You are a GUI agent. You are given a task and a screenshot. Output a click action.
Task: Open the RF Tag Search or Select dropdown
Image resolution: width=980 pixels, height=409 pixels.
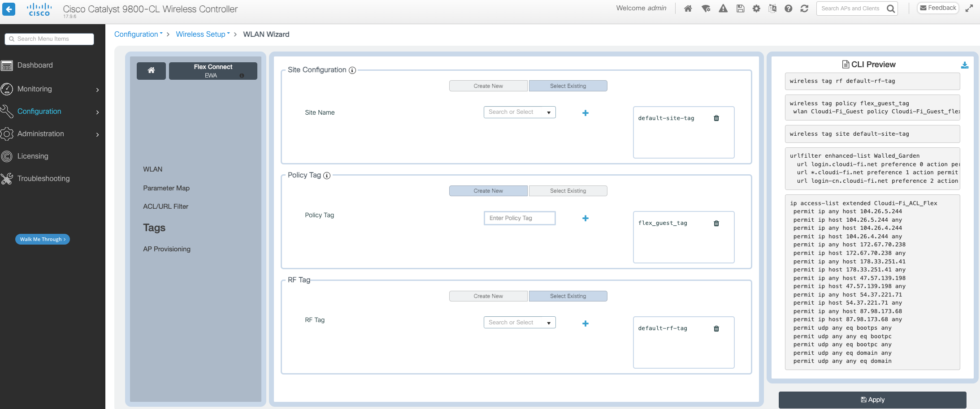(x=519, y=323)
